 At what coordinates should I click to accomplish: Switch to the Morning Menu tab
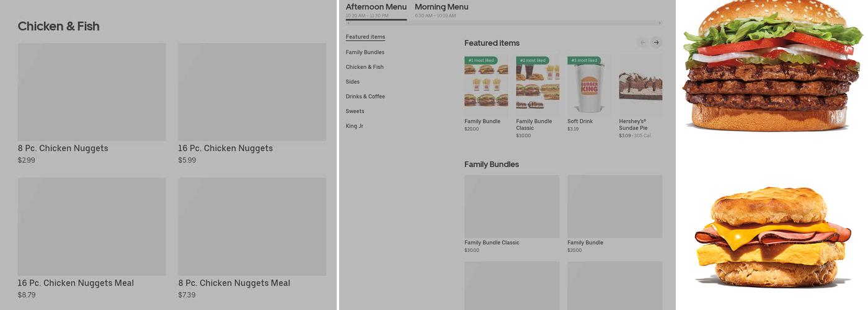tap(441, 7)
